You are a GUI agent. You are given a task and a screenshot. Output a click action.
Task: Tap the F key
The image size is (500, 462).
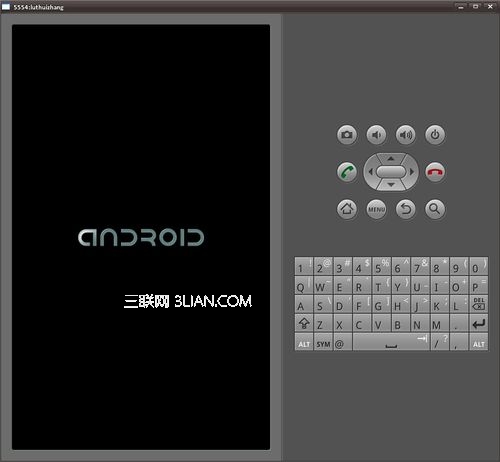coord(362,304)
